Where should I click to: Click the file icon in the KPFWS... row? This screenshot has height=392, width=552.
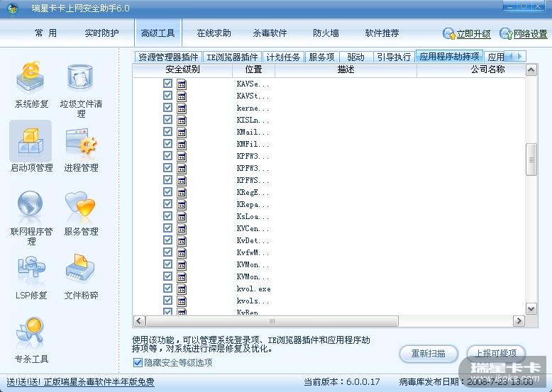[x=182, y=181]
